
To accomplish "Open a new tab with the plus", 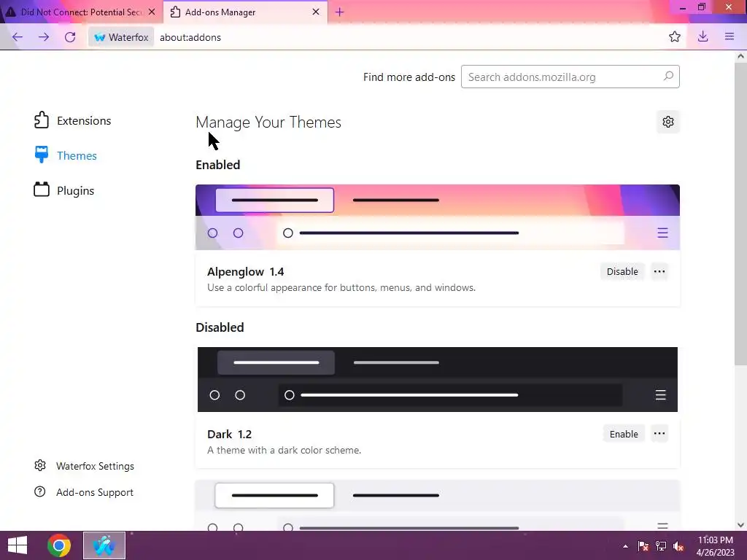I will pyautogui.click(x=339, y=12).
